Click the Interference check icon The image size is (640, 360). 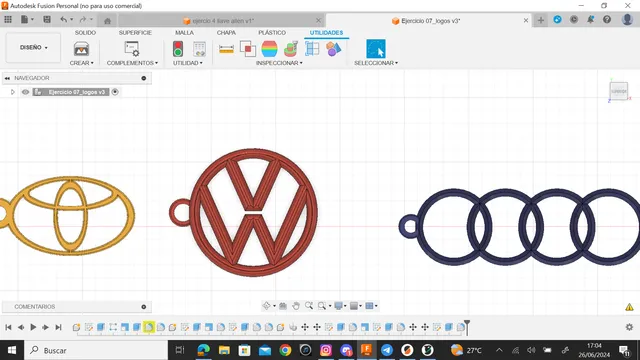pyautogui.click(x=248, y=49)
